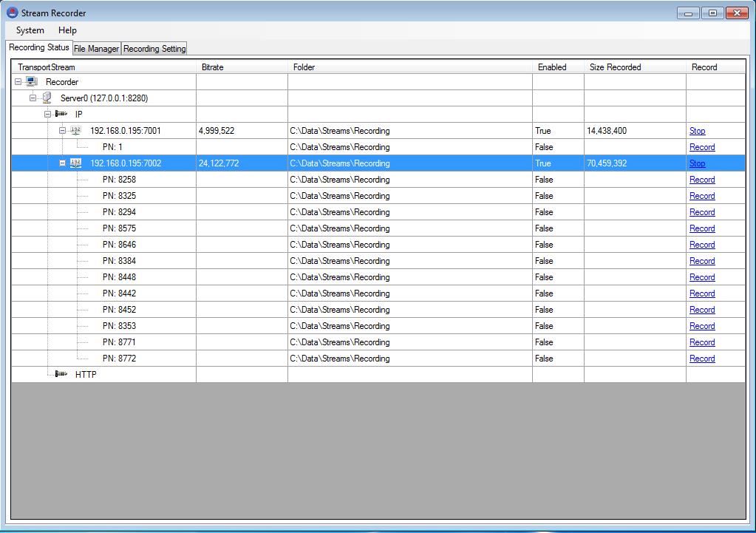Select the PN: 8772 tree item
The width and height of the screenshot is (756, 533).
coord(119,359)
